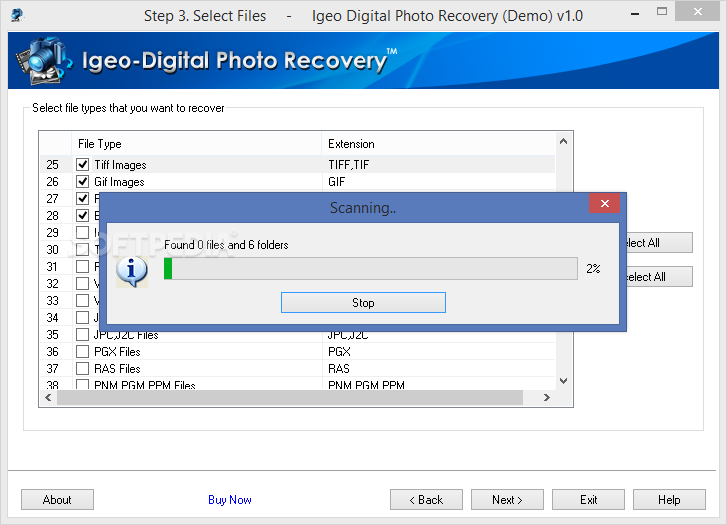
Task: Click the camera logo in the banner
Action: pyautogui.click(x=44, y=61)
